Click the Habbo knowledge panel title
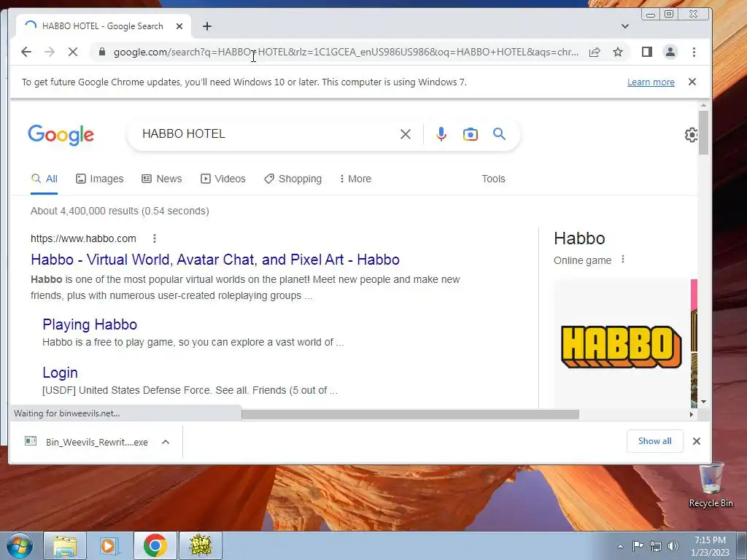 pyautogui.click(x=579, y=238)
